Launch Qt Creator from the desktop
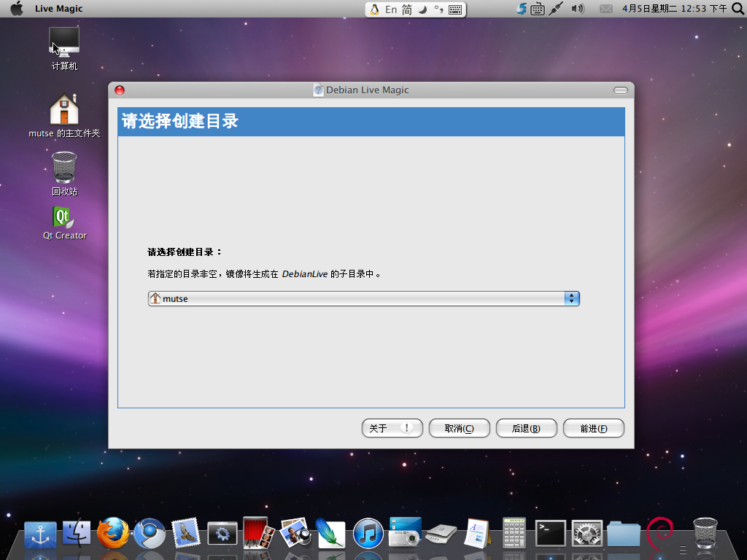 pos(65,223)
